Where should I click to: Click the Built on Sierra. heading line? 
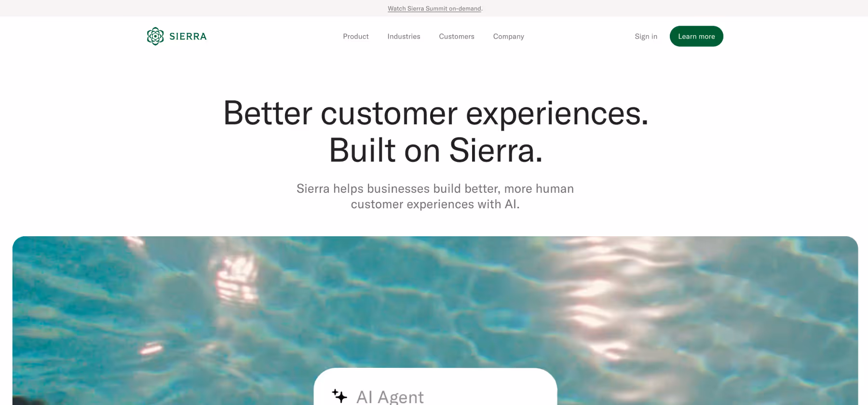[436, 150]
